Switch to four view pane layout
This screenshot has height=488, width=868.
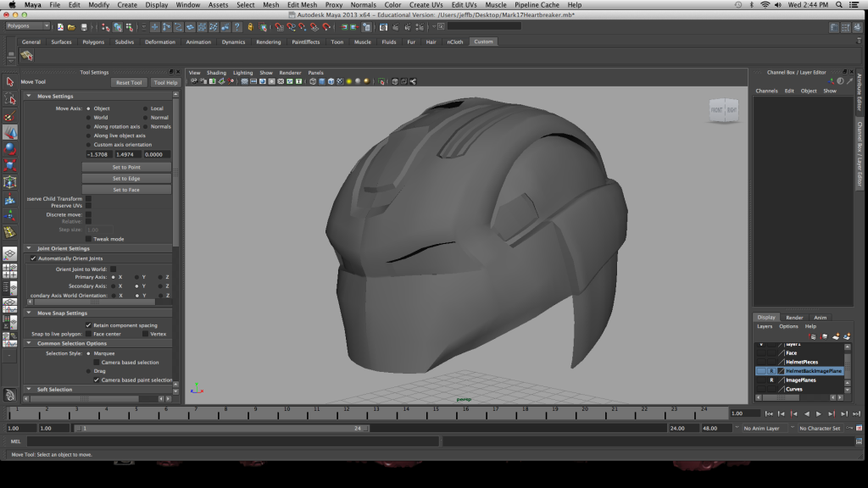coord(10,271)
